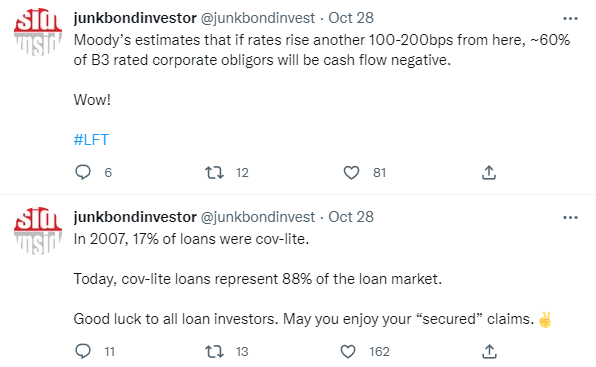This screenshot has width=596, height=367.
Task: Open the cov-lite 88% tweet text
Action: (258, 279)
